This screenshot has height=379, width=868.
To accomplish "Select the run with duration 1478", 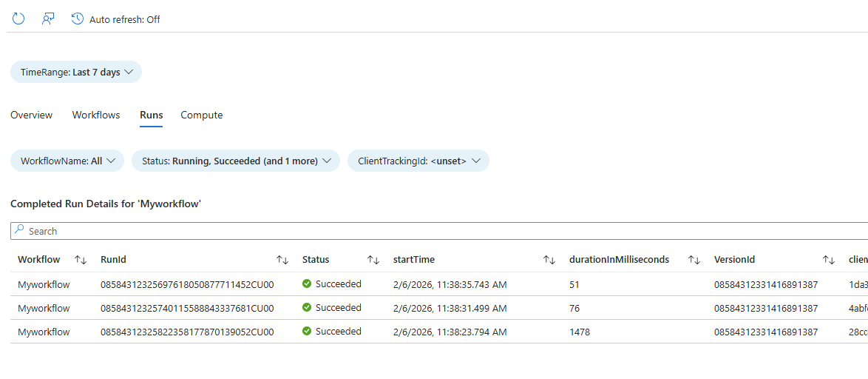I will pyautogui.click(x=580, y=332).
